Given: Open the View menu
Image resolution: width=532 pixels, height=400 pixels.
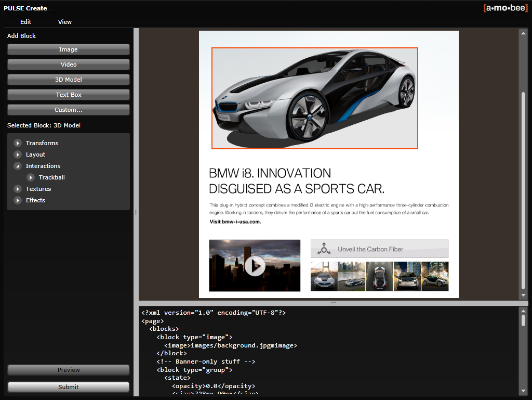Looking at the screenshot, I should point(65,22).
